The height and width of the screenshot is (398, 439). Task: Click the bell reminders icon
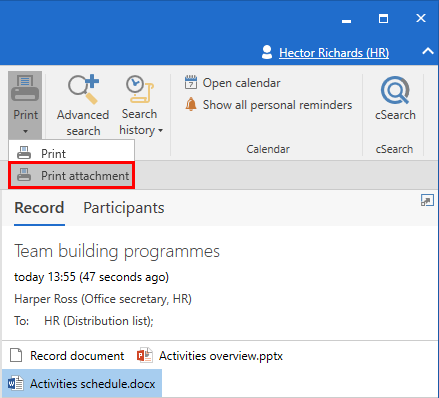[191, 105]
